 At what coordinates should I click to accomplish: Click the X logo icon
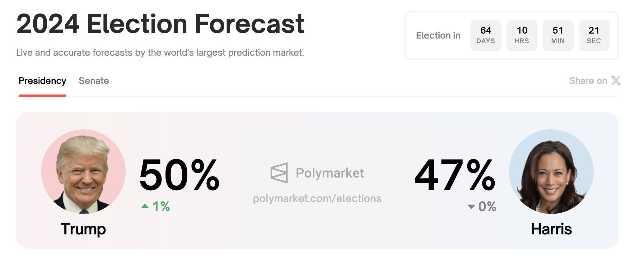pyautogui.click(x=616, y=81)
